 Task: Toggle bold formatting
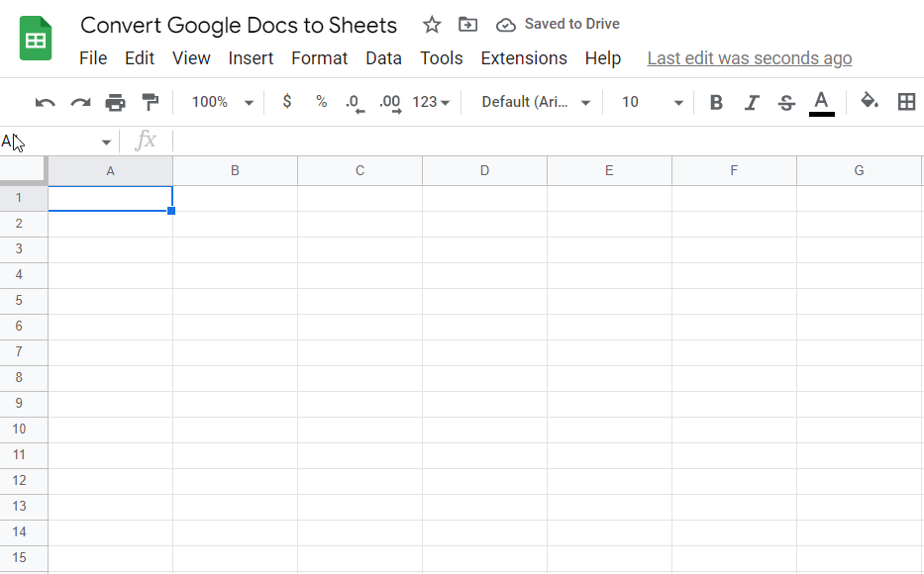(716, 103)
